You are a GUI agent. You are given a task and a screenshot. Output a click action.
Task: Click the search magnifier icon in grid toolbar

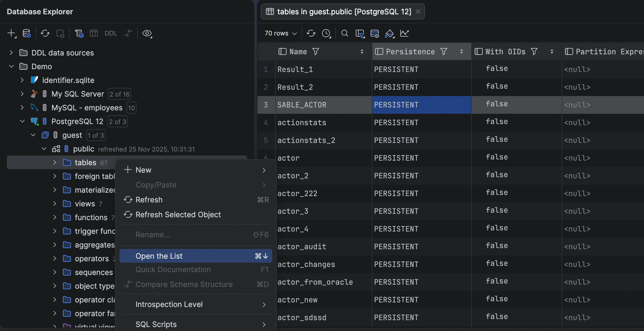coord(345,33)
